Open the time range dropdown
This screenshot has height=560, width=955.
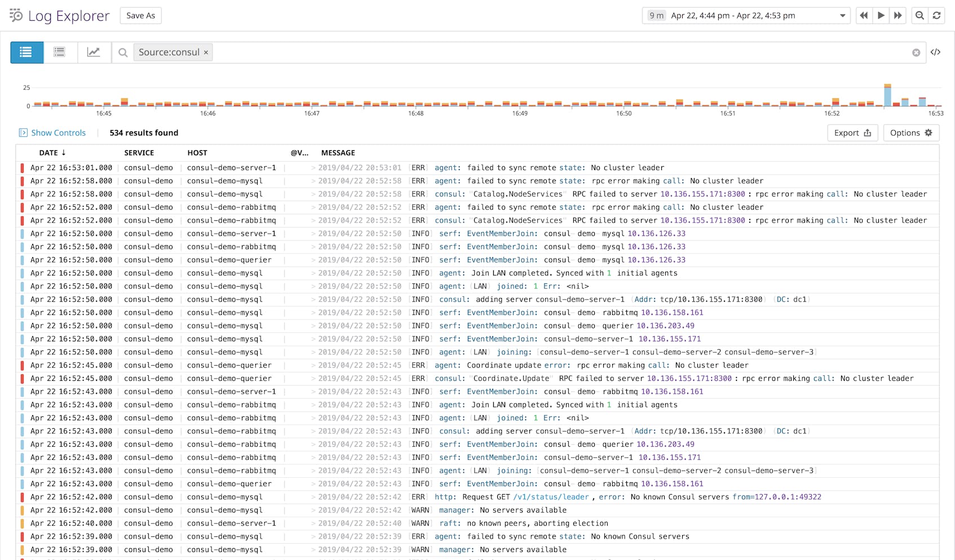tap(843, 15)
